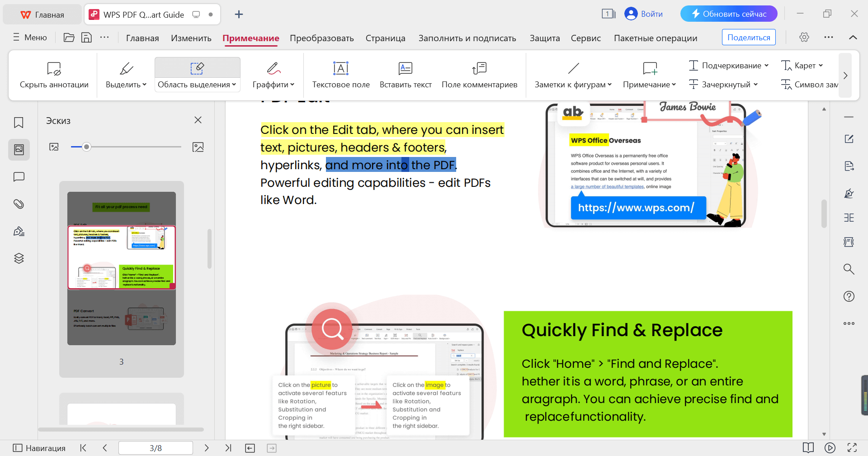
Task: Click the page number input field
Action: [x=156, y=448]
